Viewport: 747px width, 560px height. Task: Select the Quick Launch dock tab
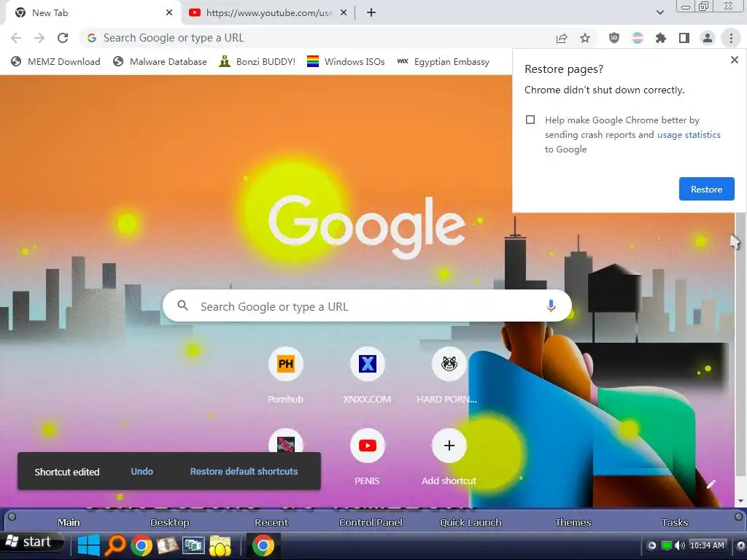[471, 522]
